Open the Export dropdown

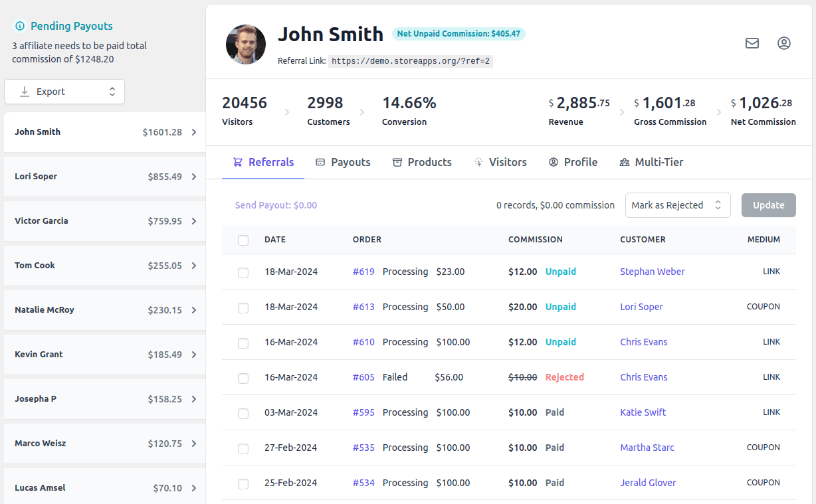[x=64, y=92]
